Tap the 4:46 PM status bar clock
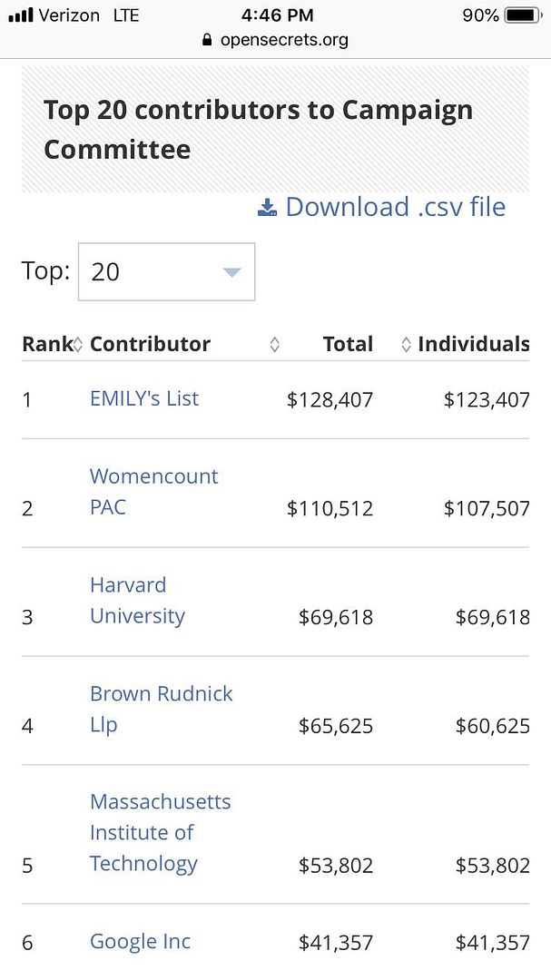This screenshot has height=980, width=551. pos(278,15)
